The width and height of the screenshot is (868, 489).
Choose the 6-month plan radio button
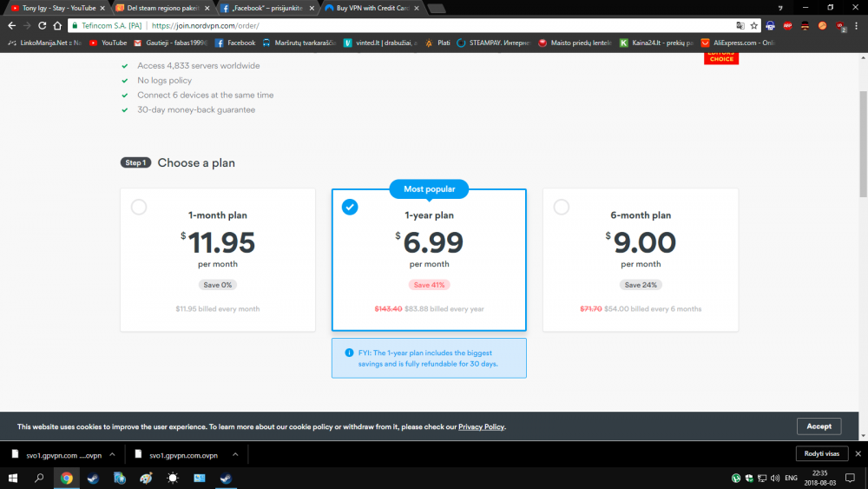[x=562, y=207]
